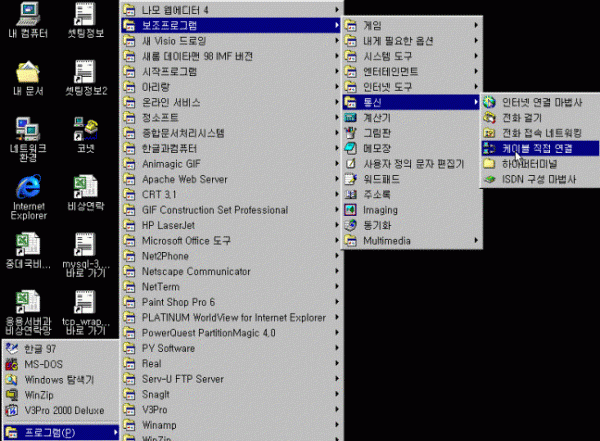Click the 동기화 sync icon

[350, 225]
